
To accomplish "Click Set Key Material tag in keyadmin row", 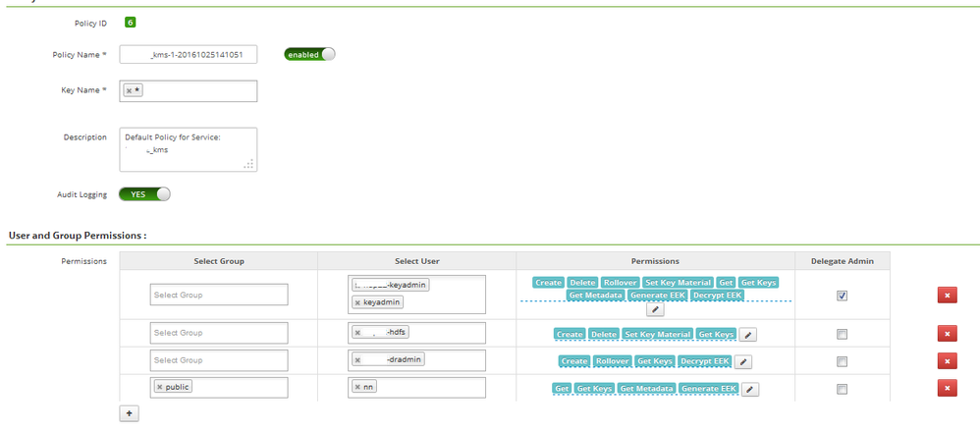I will pyautogui.click(x=679, y=283).
